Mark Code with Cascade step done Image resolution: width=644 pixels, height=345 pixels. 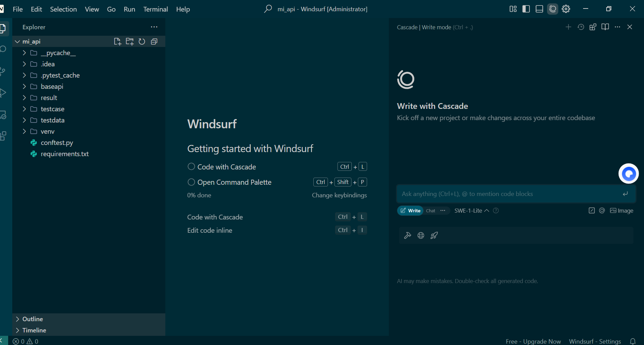tap(191, 166)
